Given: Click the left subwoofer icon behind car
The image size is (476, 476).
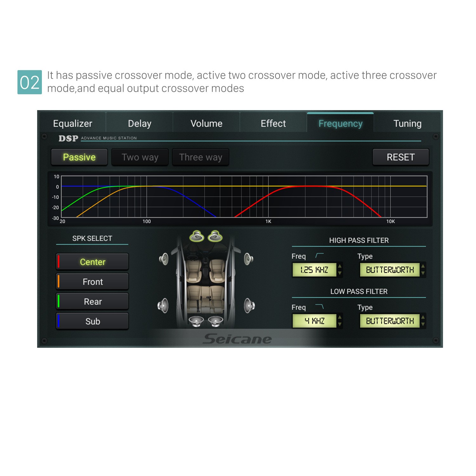Looking at the screenshot, I should click(x=196, y=321).
